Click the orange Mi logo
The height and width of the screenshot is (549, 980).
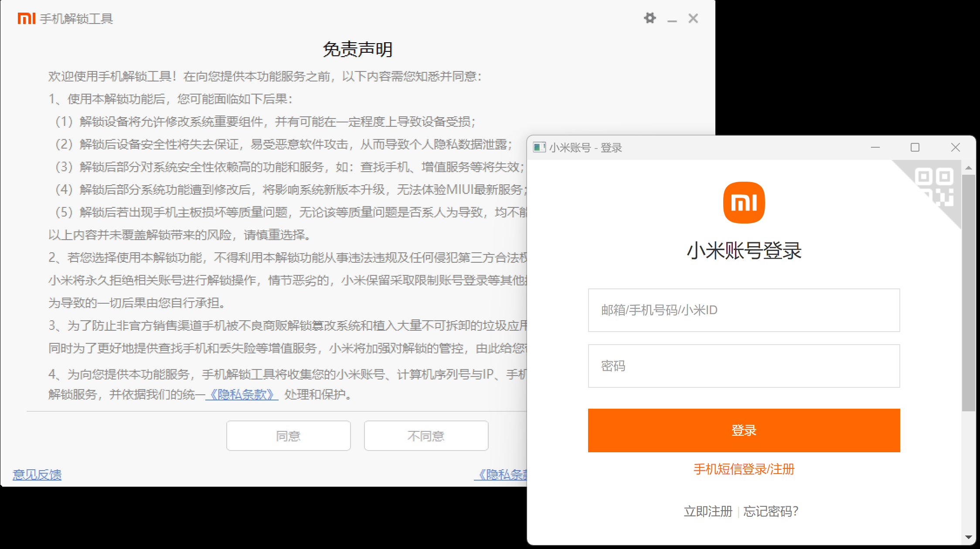(x=744, y=203)
